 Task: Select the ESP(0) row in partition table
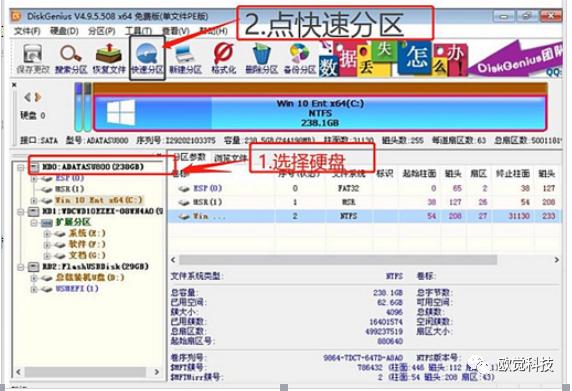click(364, 188)
